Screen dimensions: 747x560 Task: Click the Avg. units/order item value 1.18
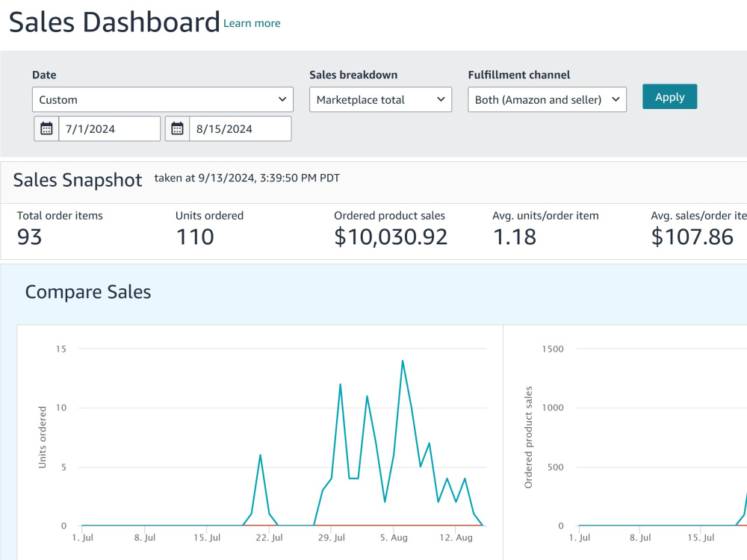515,237
